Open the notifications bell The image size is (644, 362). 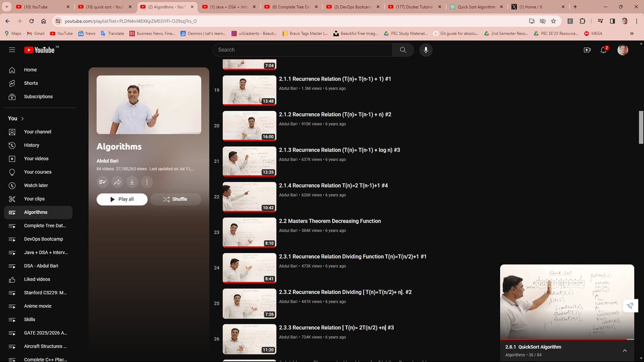coord(604,50)
